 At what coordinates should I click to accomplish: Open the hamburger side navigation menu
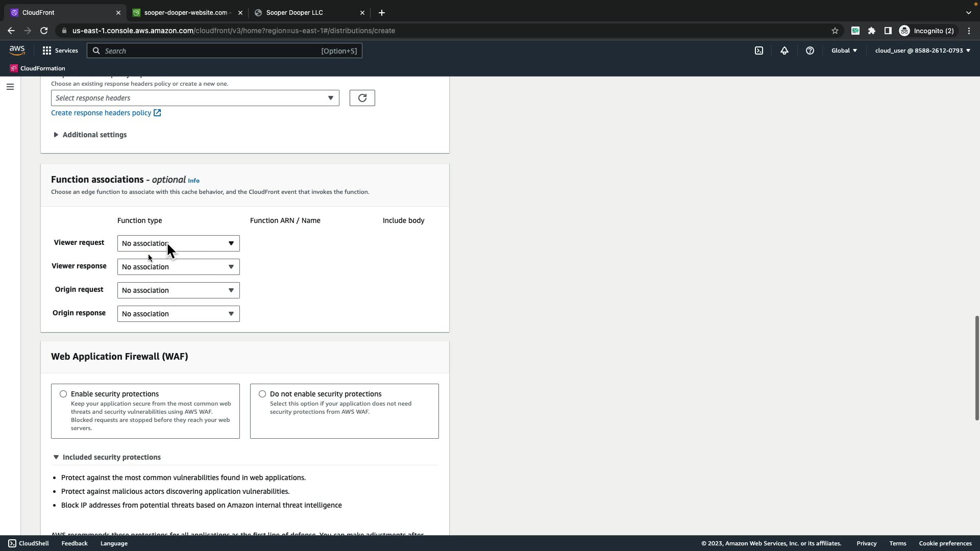[x=10, y=87]
